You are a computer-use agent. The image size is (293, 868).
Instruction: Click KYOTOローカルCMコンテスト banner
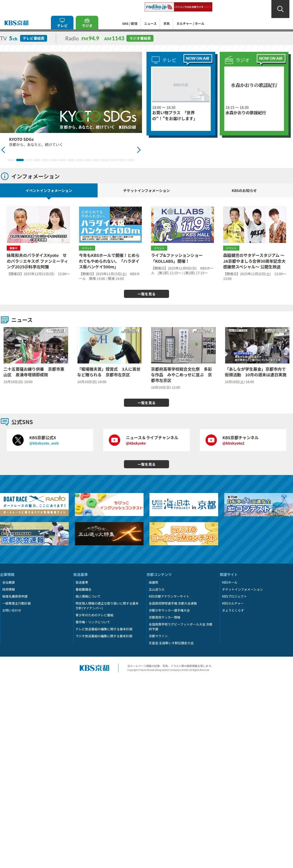coord(184,534)
